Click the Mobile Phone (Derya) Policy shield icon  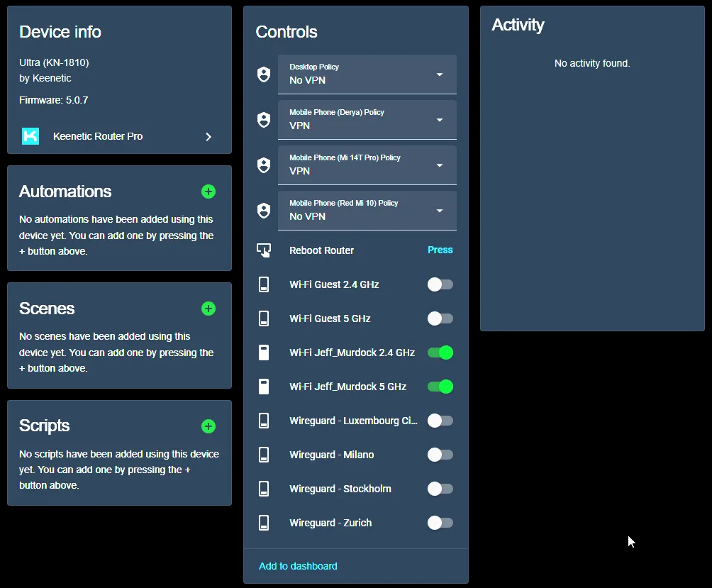coord(264,120)
